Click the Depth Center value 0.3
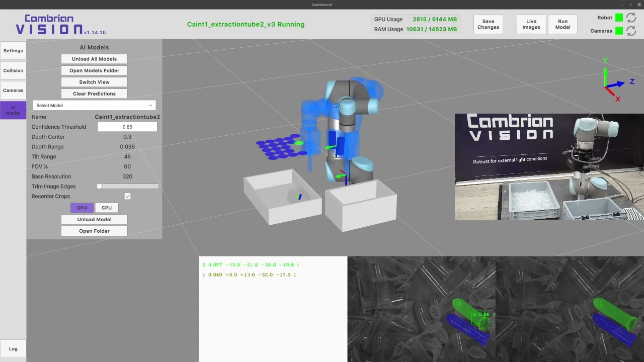This screenshot has height=362, width=644. [x=127, y=137]
